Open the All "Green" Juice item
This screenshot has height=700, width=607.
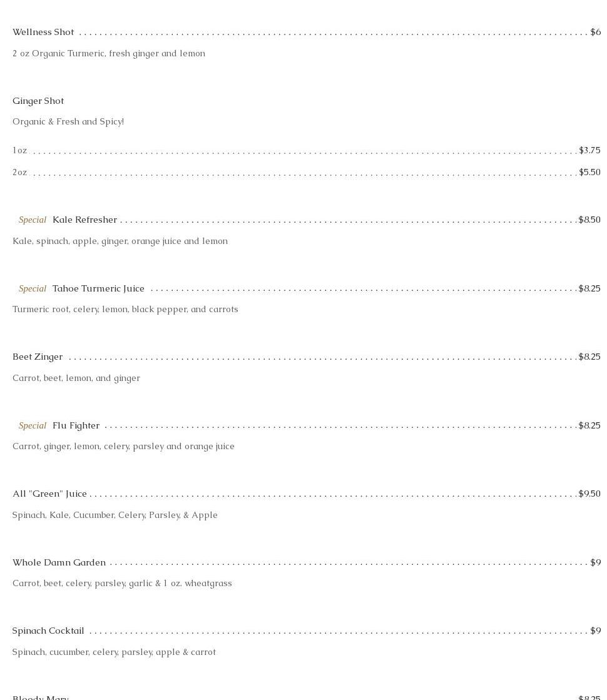pyautogui.click(x=49, y=494)
